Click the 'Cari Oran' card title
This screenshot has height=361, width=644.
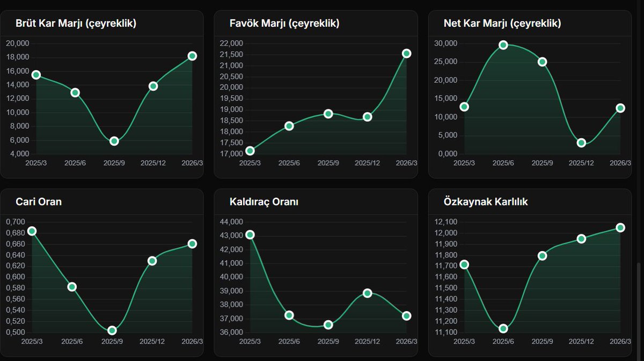coord(39,202)
